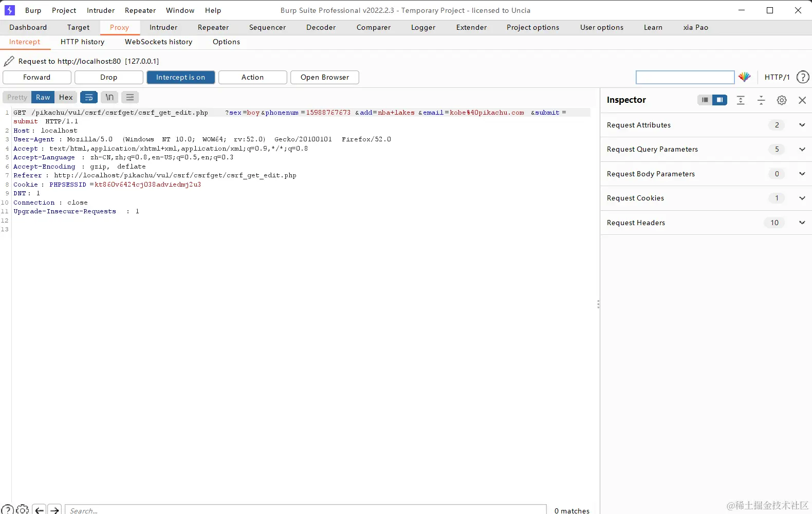
Task: Open the Project options tab
Action: (x=533, y=27)
